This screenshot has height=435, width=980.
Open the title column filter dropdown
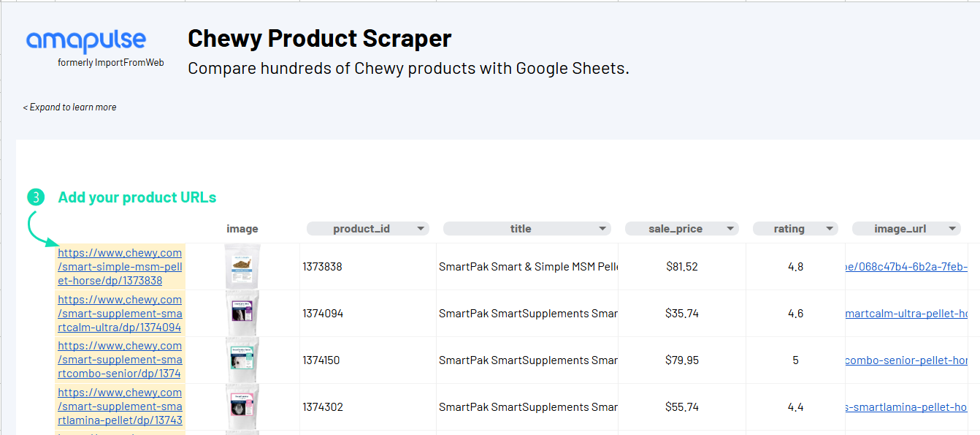coord(602,229)
